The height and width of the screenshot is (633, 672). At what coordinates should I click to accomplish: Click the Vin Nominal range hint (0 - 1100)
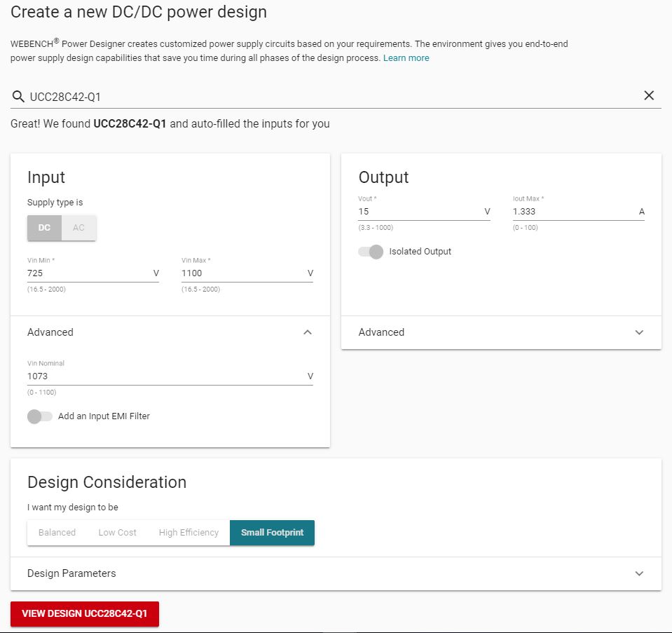(41, 393)
